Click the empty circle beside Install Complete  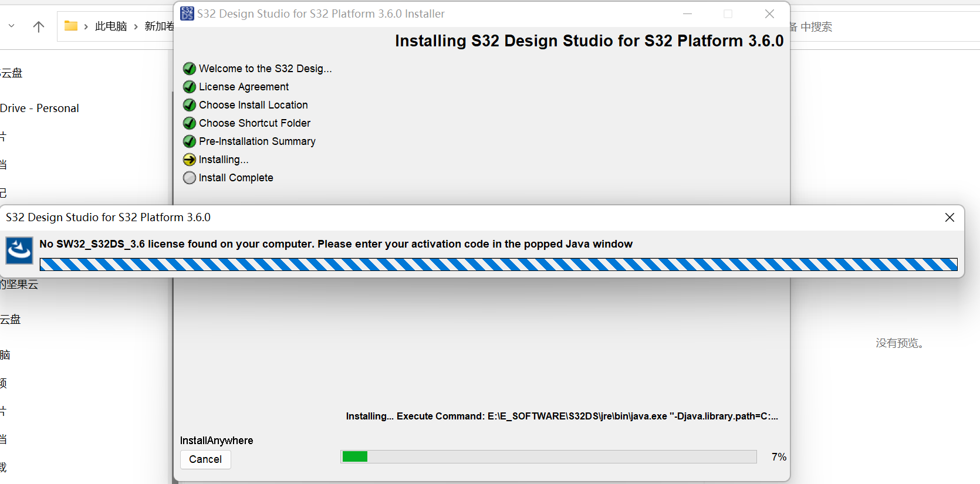189,178
